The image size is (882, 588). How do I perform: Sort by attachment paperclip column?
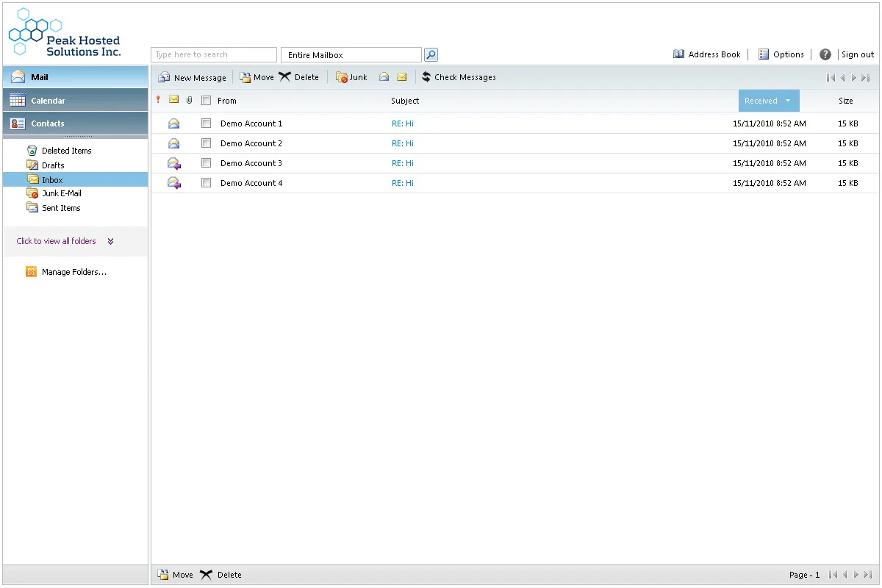click(x=190, y=100)
